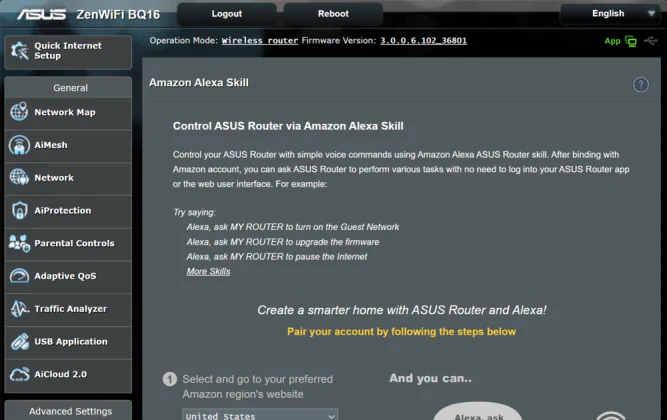Click 'Alexa, ask MY ROUTER to pause the Internet'
The width and height of the screenshot is (667, 420).
click(277, 257)
